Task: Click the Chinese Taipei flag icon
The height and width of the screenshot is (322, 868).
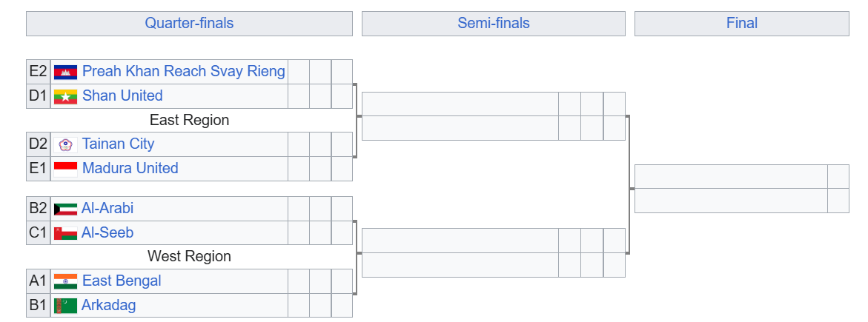Action: click(x=65, y=144)
